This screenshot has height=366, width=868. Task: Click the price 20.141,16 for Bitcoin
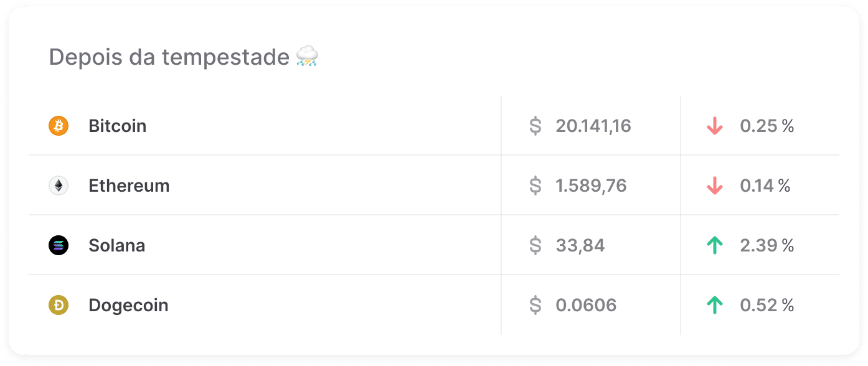[x=593, y=125]
